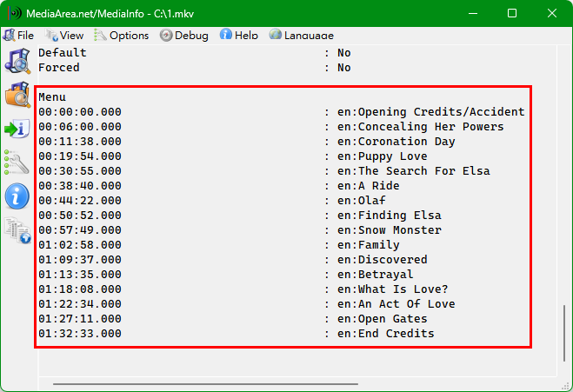Open the Options menu
The width and height of the screenshot is (573, 392).
(x=122, y=36)
